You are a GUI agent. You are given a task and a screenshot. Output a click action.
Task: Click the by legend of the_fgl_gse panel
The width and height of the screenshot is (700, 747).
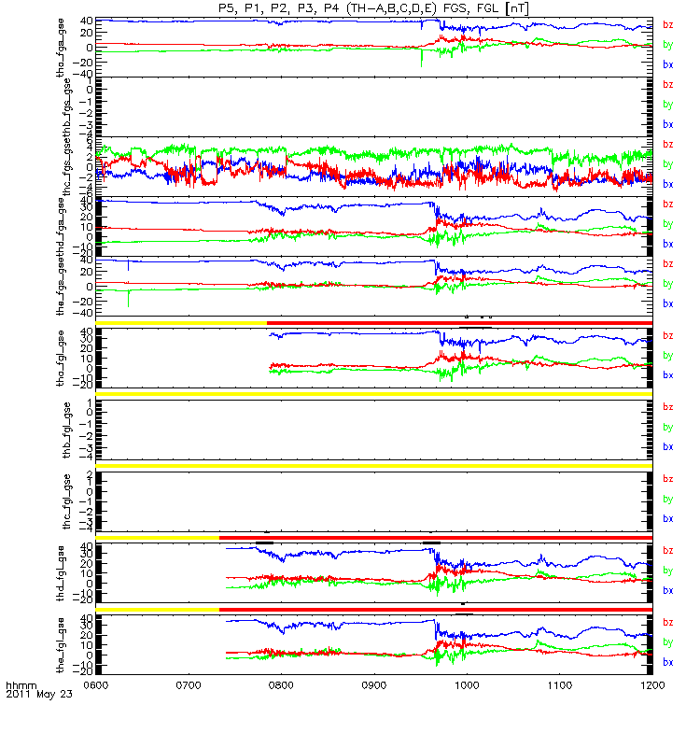[x=668, y=642]
